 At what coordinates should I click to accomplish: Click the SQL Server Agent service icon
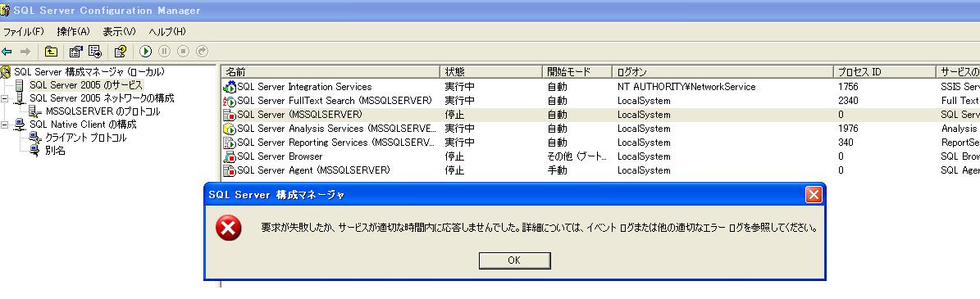230,170
